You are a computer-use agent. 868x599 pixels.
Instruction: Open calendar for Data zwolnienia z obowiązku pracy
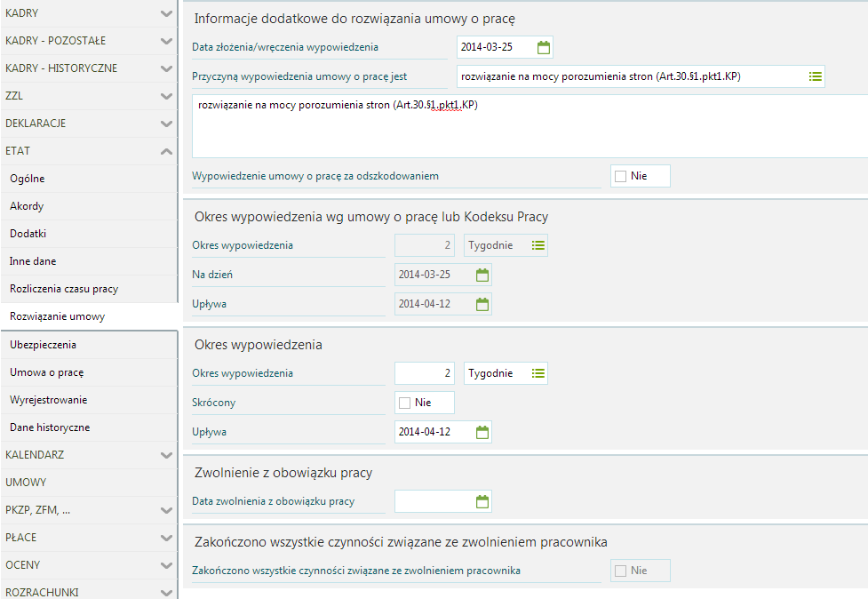(x=482, y=501)
